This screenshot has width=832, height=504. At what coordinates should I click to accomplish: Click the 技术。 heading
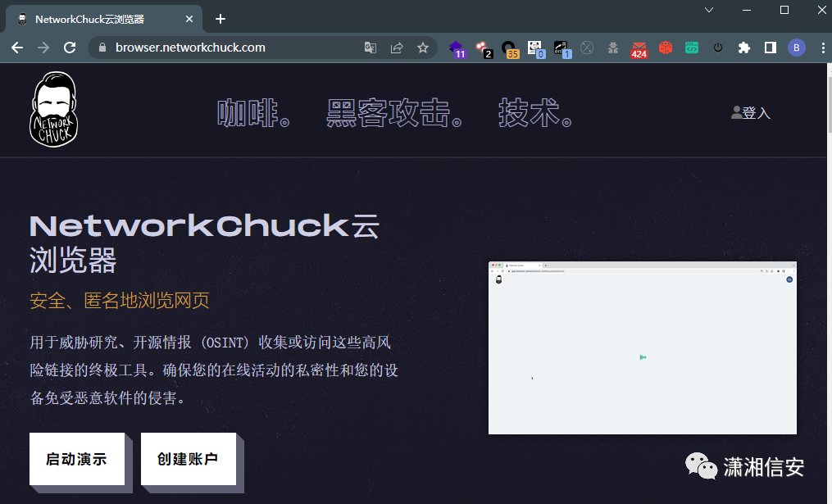tap(534, 113)
